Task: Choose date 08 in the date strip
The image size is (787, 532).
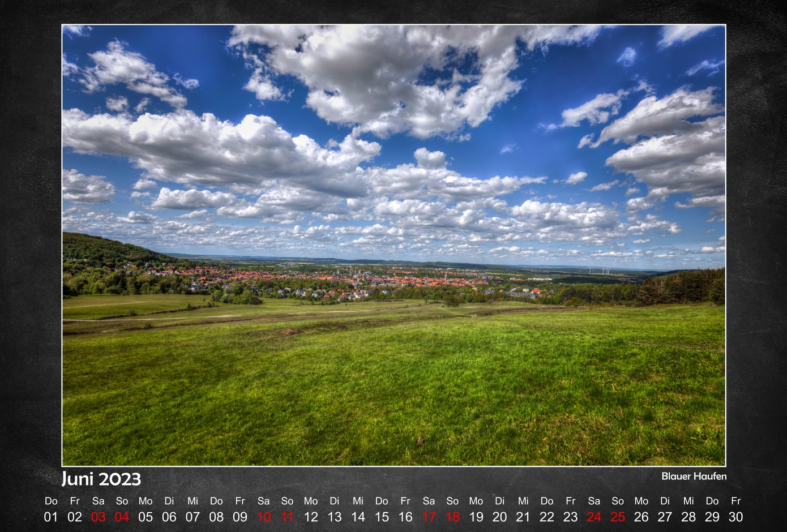Action: (x=216, y=517)
